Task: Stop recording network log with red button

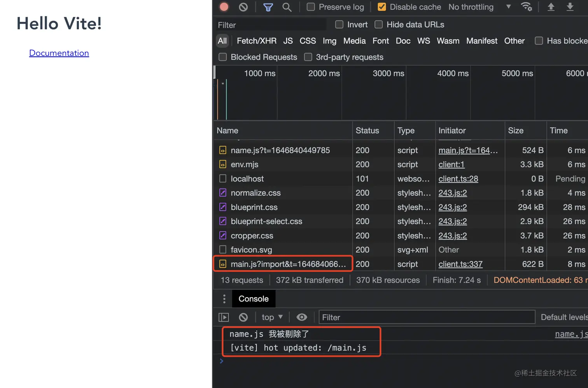Action: click(224, 7)
